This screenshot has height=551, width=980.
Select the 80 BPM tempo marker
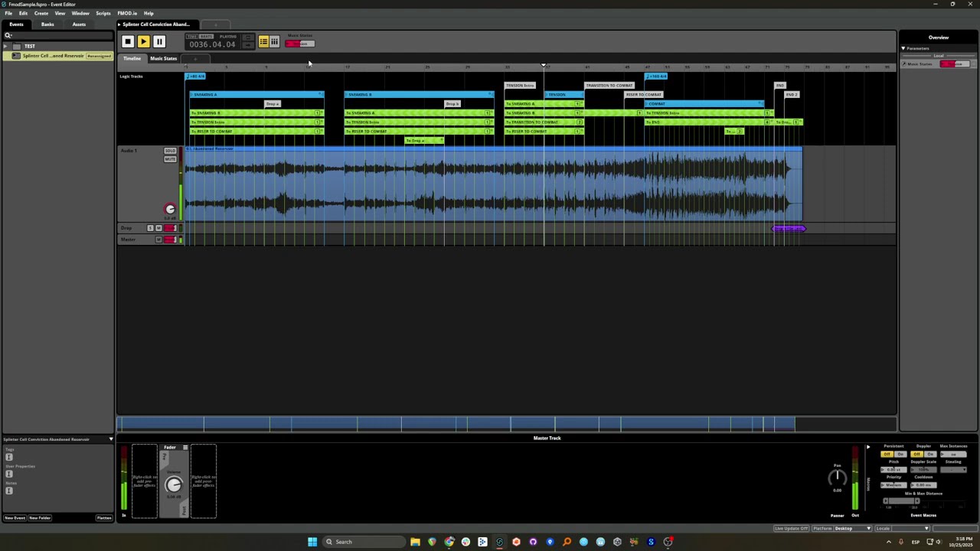pos(197,77)
